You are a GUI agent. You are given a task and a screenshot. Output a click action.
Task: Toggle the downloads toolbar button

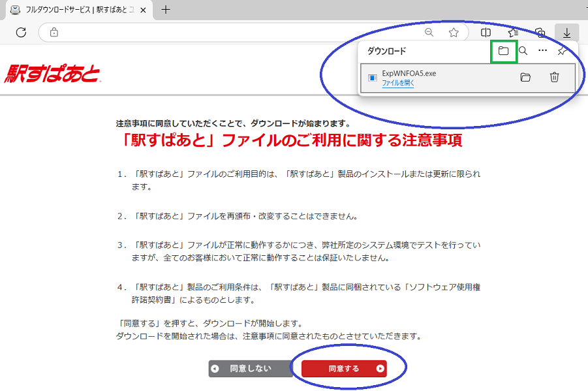coord(566,33)
